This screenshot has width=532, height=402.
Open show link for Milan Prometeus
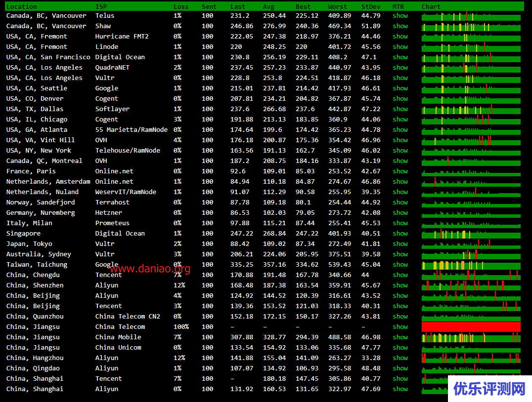400,223
